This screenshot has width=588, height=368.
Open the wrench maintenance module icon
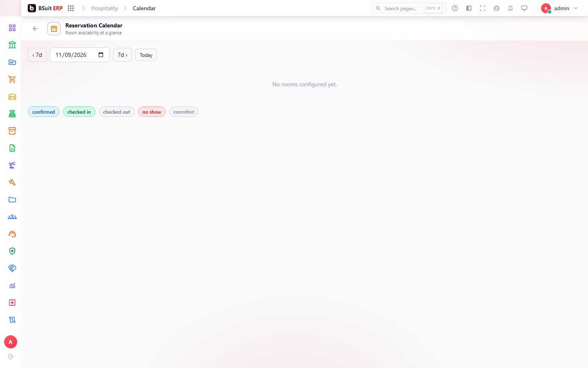point(12,182)
